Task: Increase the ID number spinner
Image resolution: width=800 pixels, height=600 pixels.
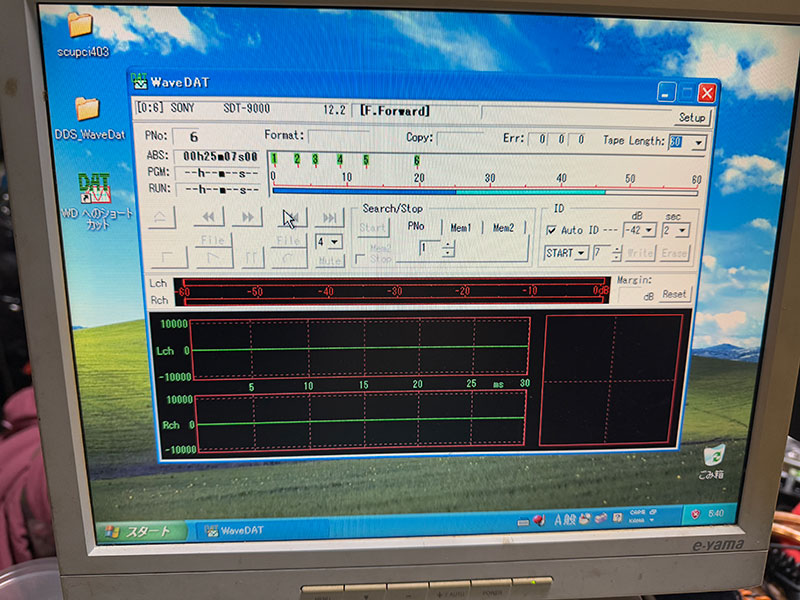Action: point(617,249)
